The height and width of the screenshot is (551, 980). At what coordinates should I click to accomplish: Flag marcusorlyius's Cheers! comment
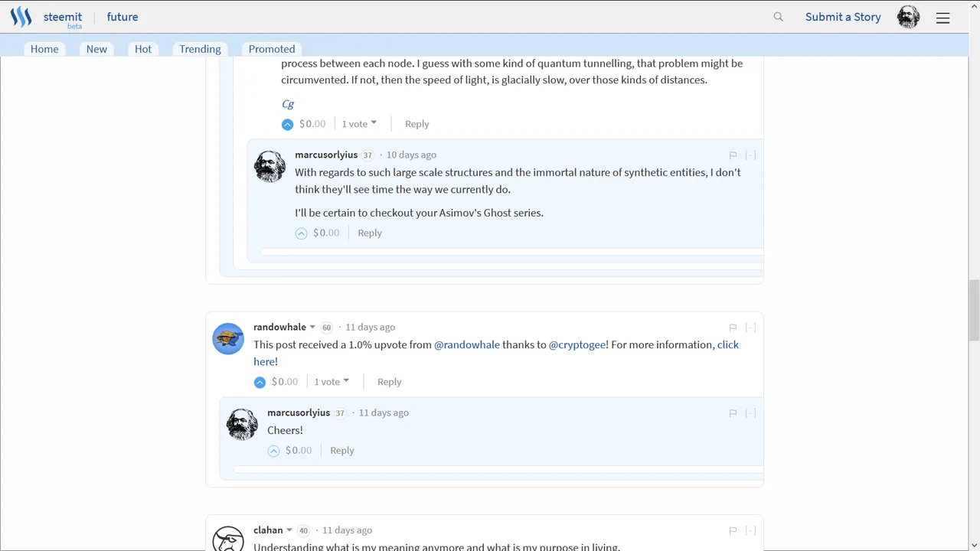click(733, 413)
